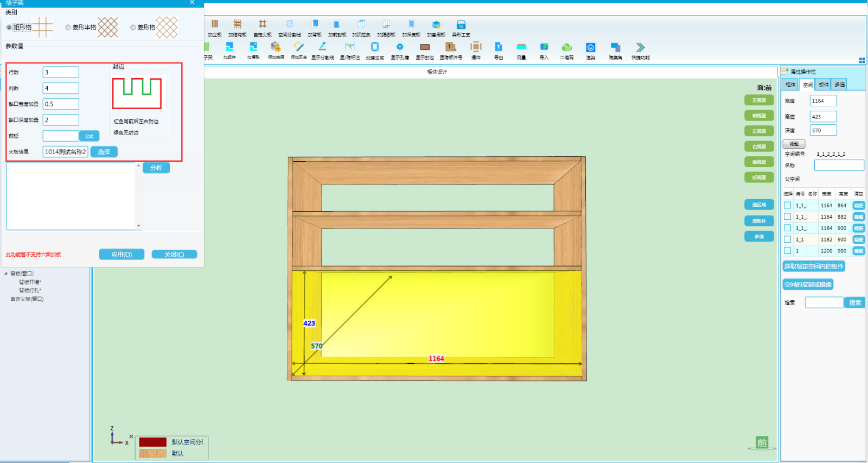868x463 pixels.
Task: Open the 快捷功能 quick functions menu
Action: [640, 48]
